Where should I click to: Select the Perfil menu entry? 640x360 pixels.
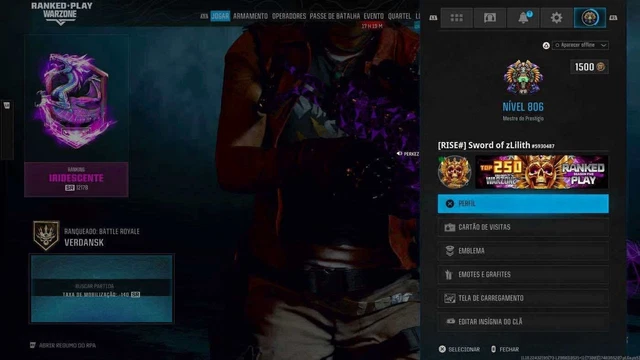(x=523, y=204)
